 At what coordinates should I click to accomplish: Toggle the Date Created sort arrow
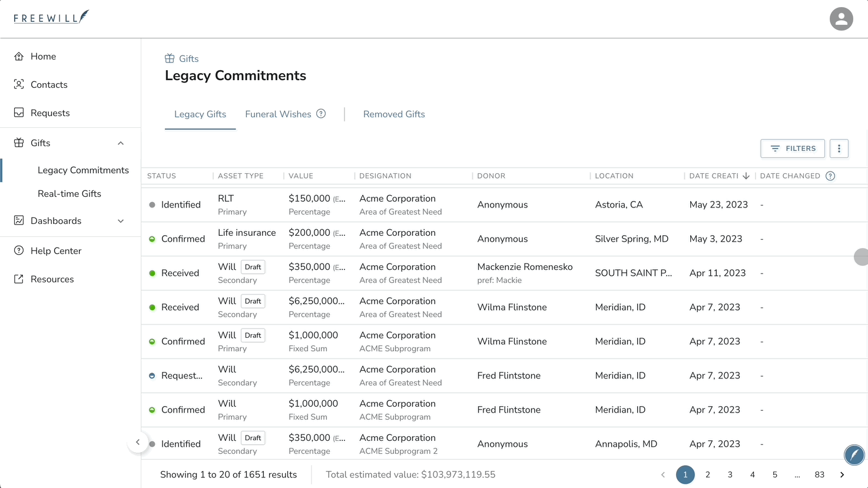(746, 176)
